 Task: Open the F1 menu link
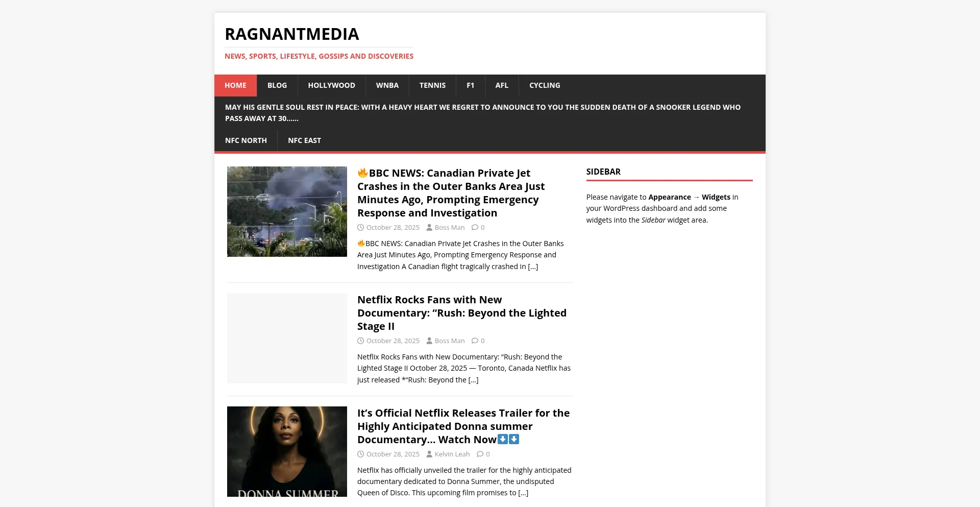click(470, 85)
